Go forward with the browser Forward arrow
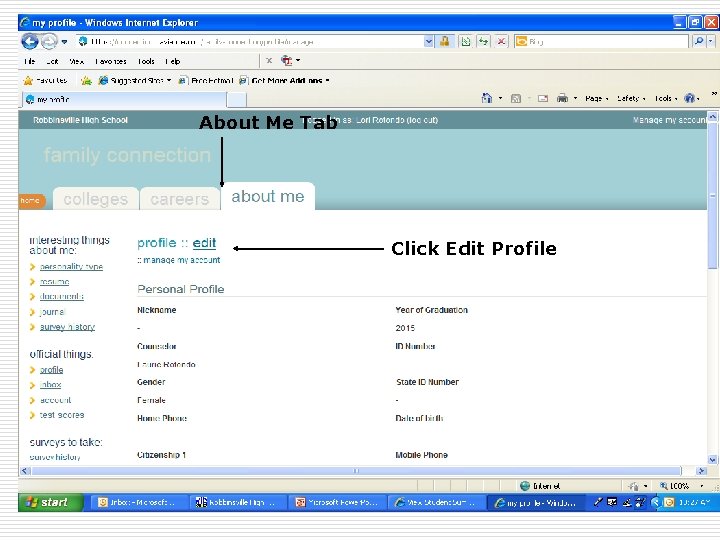This screenshot has width=720, height=540. pos(49,42)
